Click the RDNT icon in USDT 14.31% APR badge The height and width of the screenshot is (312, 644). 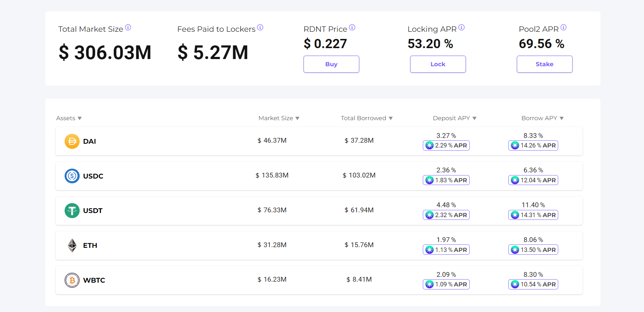pos(515,215)
